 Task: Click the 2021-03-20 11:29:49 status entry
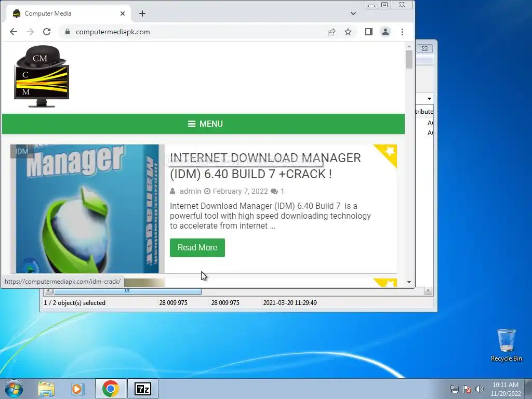click(290, 303)
